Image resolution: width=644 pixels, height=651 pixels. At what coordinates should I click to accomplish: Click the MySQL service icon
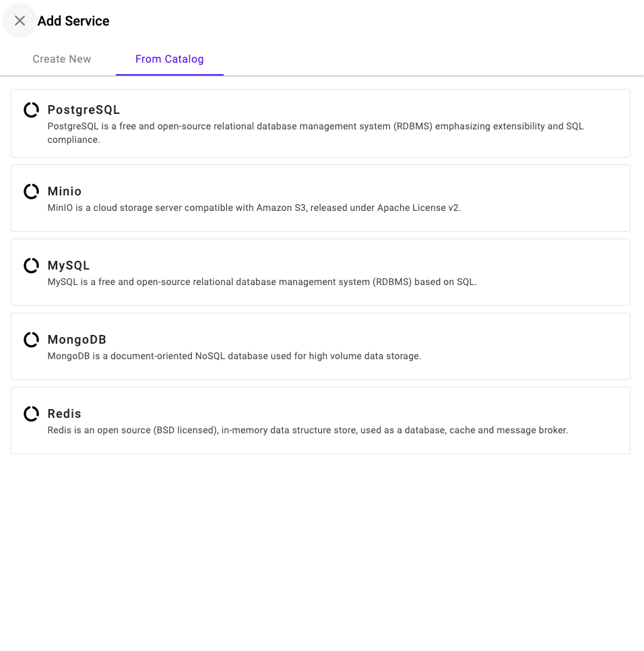pos(31,266)
